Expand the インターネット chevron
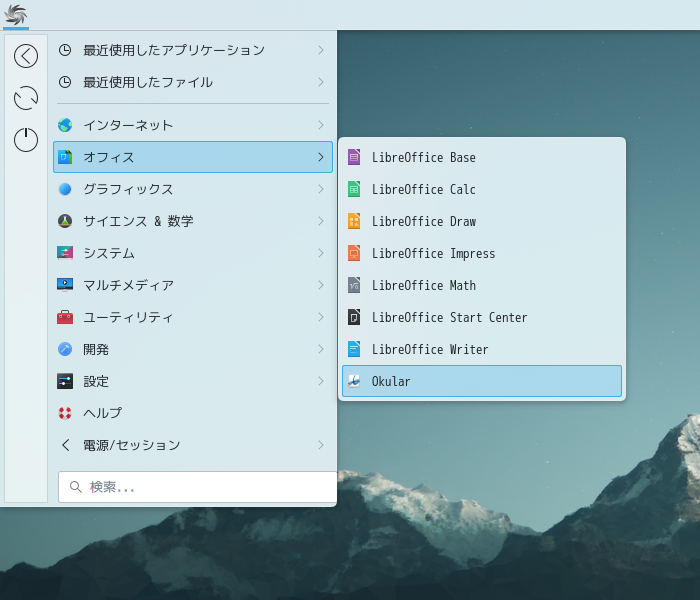This screenshot has height=600, width=700. coord(321,125)
